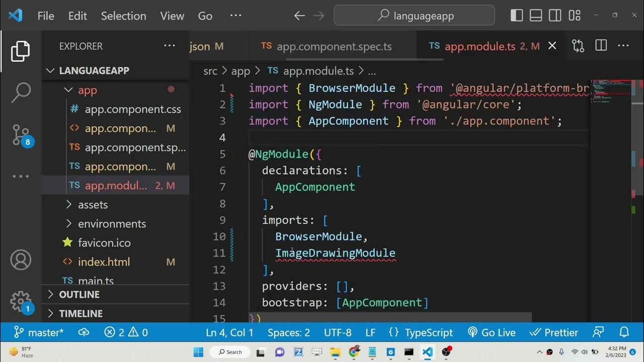Click the languageapp command center search box

(x=414, y=16)
